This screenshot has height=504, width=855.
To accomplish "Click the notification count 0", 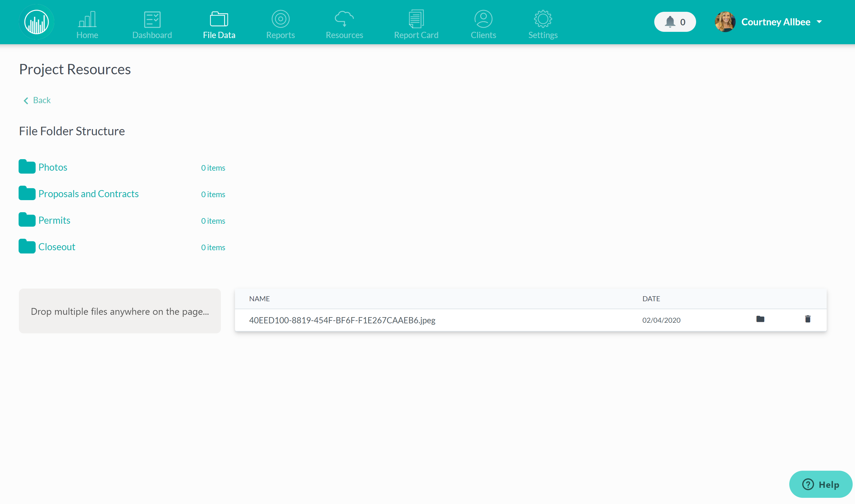I will (683, 22).
